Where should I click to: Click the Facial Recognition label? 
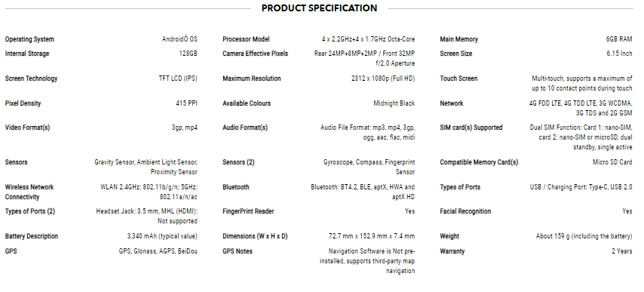(x=465, y=211)
